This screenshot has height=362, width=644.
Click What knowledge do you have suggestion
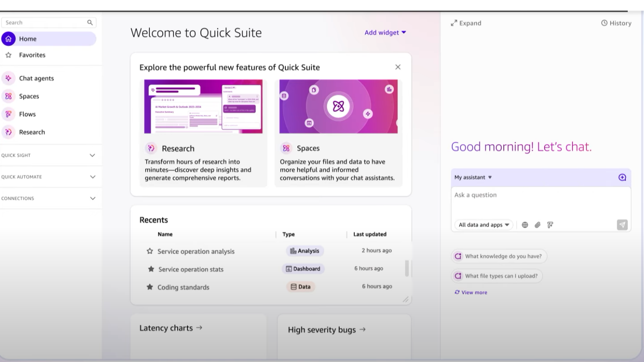pyautogui.click(x=499, y=256)
